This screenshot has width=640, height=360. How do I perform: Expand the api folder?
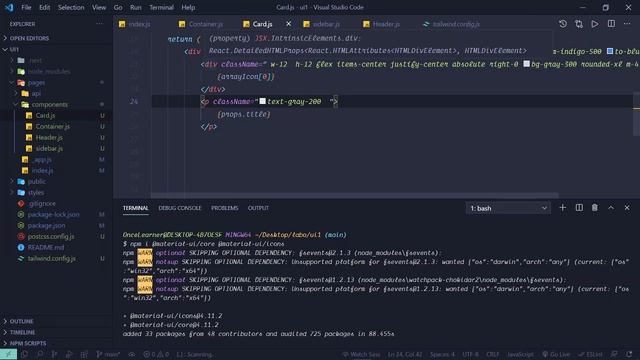[x=36, y=93]
